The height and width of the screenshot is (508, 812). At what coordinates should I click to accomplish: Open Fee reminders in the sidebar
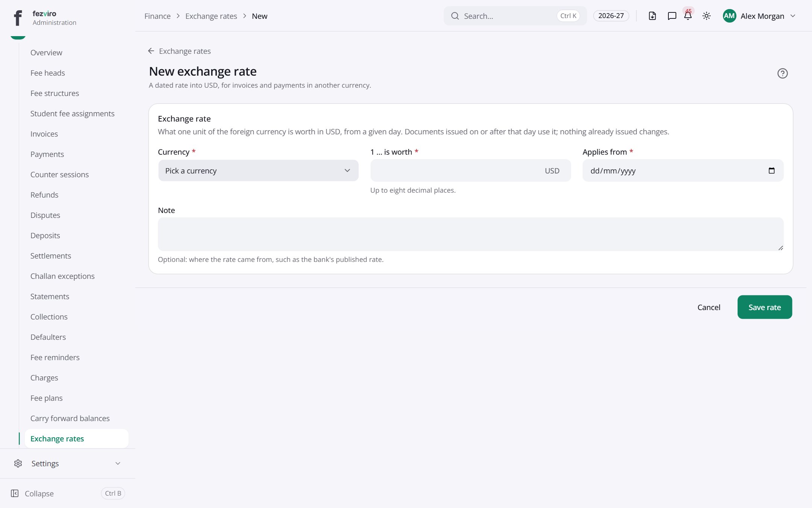[x=76, y=357]
